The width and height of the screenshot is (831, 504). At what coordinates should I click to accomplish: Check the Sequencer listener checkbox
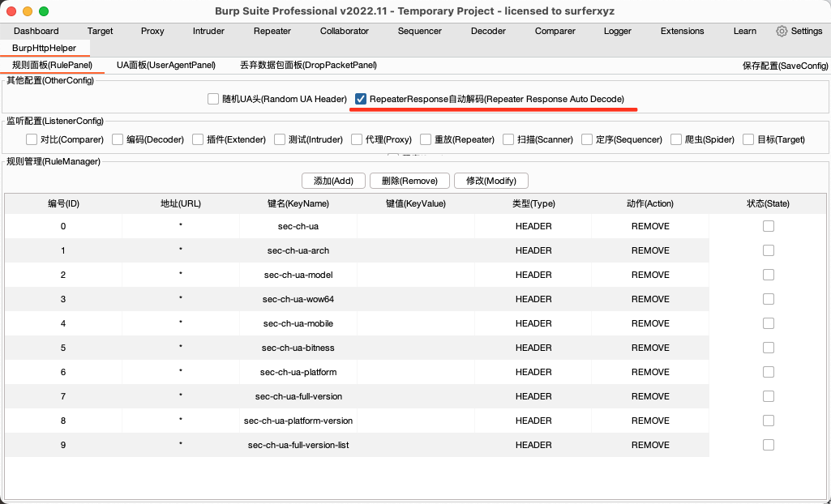pyautogui.click(x=587, y=139)
